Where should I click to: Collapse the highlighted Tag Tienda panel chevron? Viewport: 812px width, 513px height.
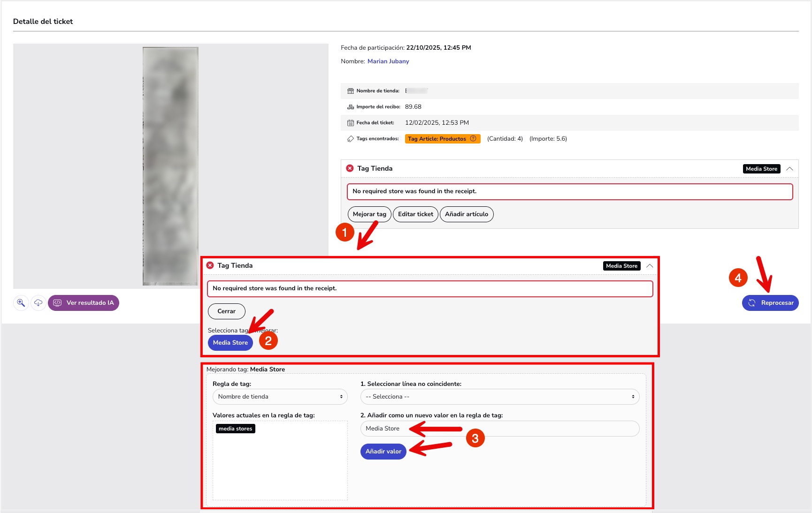650,266
